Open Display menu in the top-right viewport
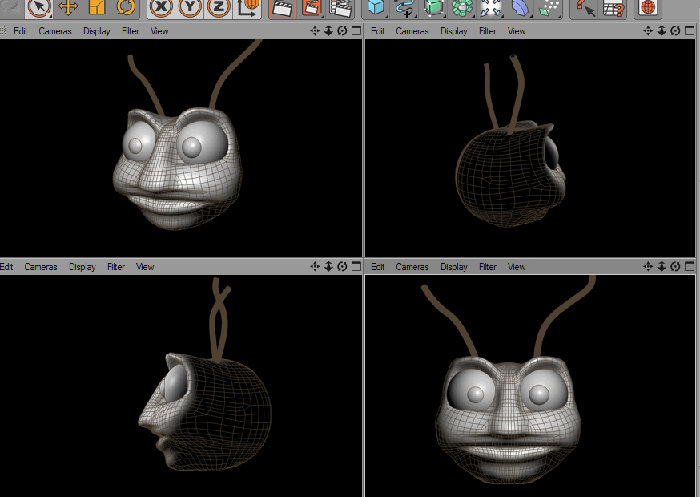This screenshot has width=700, height=497. coord(454,31)
